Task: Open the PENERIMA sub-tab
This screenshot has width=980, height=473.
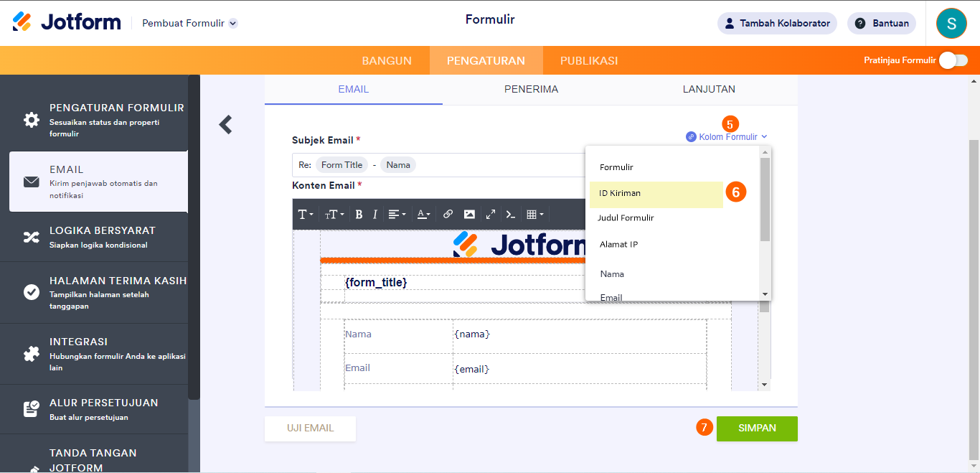Action: click(x=531, y=90)
